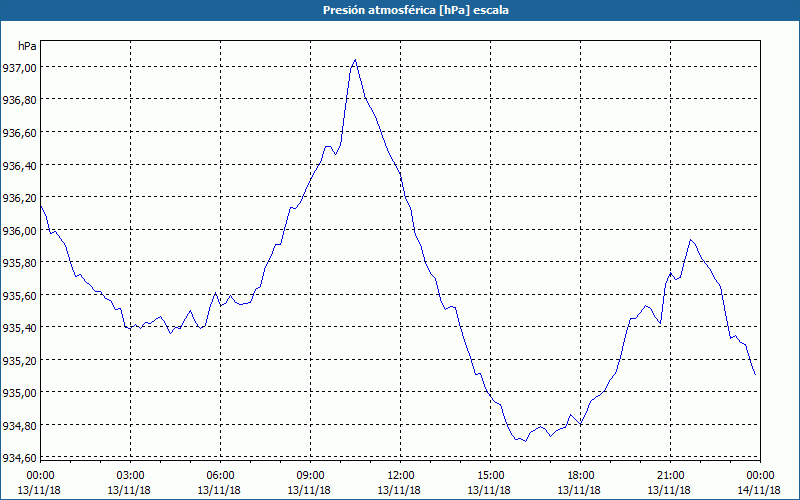Click the 936,80 y-axis value
800x500 pixels.
[x=19, y=99]
